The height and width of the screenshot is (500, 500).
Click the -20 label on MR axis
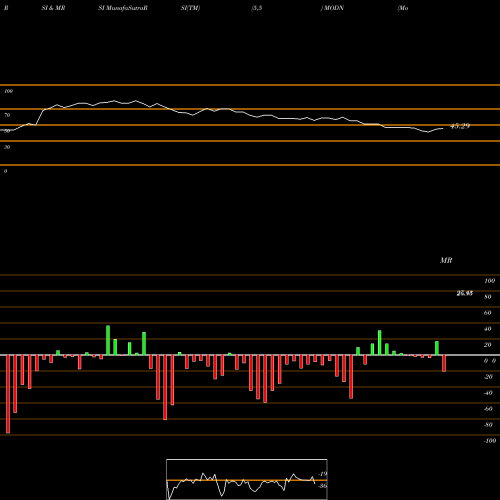pyautogui.click(x=488, y=377)
